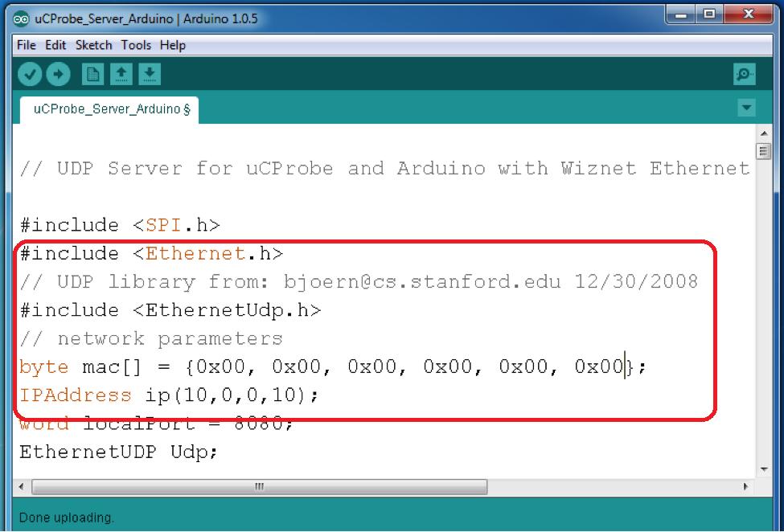The width and height of the screenshot is (784, 532).
Task: Open the Sketch menu
Action: point(93,45)
